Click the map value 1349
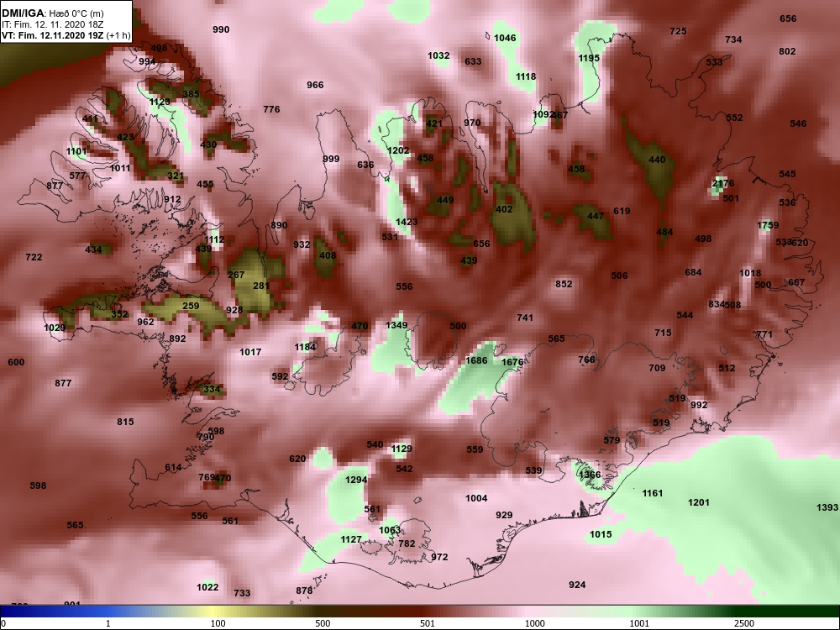 [x=396, y=325]
